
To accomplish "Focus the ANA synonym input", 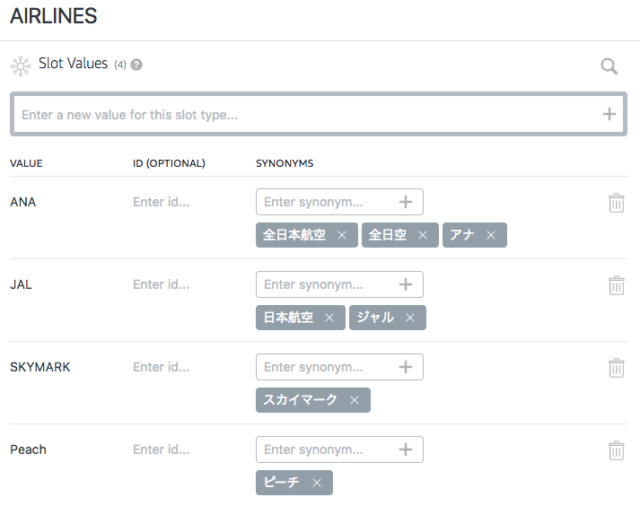I will [340, 202].
